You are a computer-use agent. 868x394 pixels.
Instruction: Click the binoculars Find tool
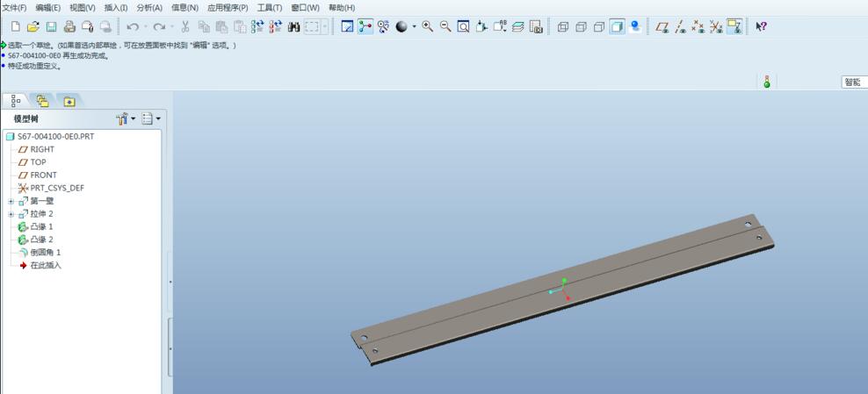pyautogui.click(x=293, y=26)
